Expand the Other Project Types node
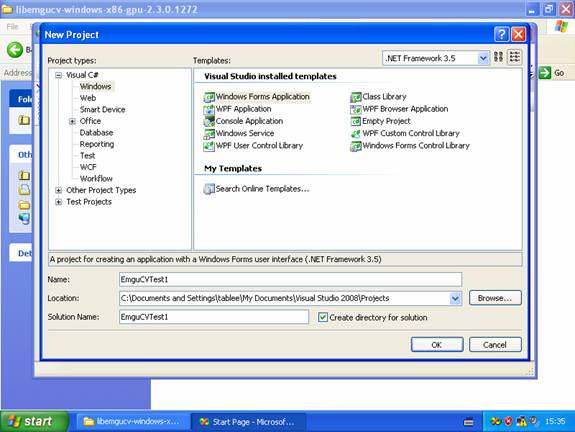Image resolution: width=575 pixels, height=432 pixels. pos(58,190)
